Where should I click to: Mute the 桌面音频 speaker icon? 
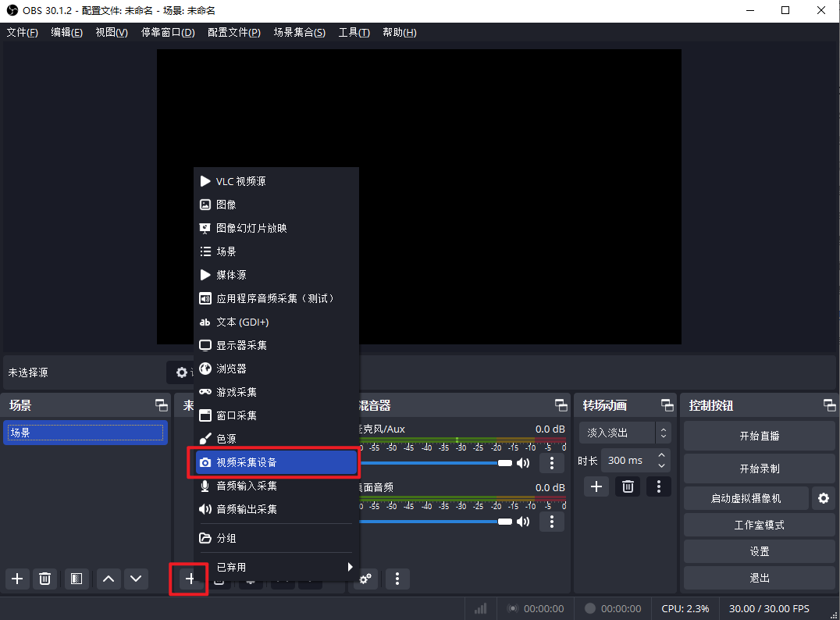pos(523,522)
